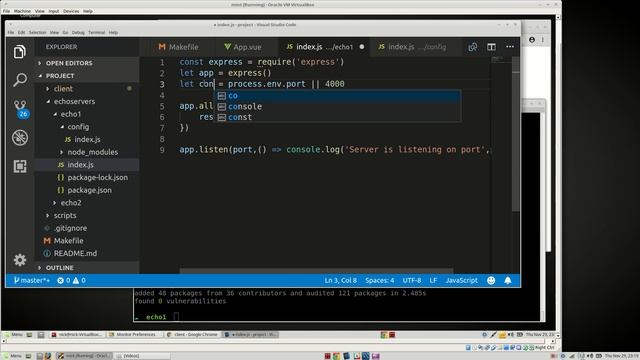Open package.json file
This screenshot has height=360, width=640.
point(89,190)
